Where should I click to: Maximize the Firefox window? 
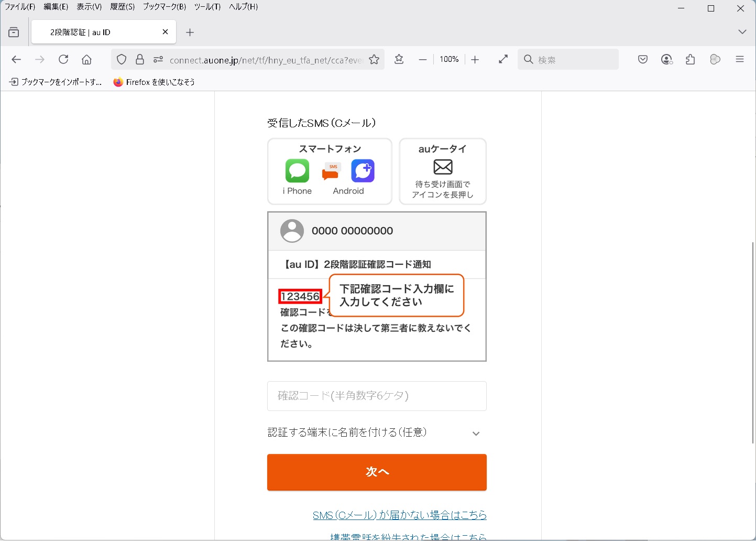click(711, 8)
